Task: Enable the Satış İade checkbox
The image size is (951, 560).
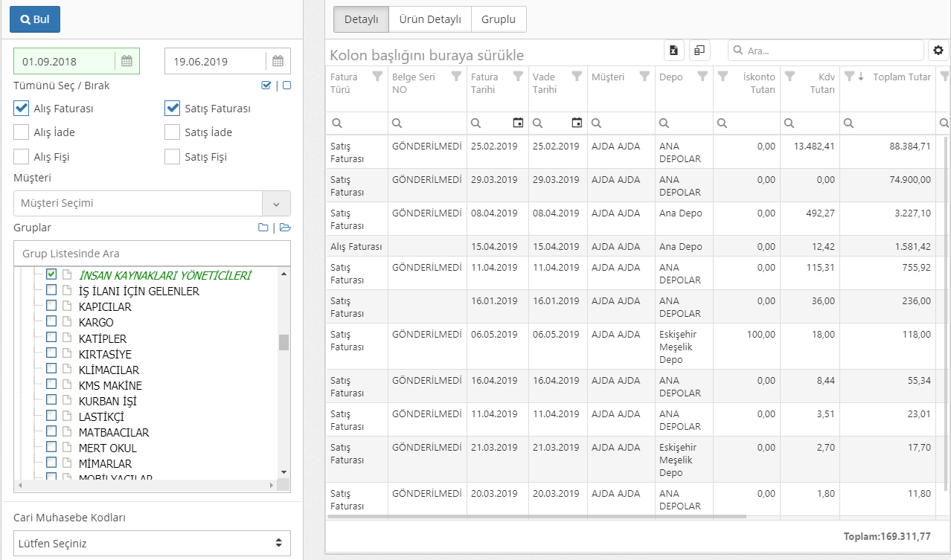Action: pyautogui.click(x=172, y=132)
